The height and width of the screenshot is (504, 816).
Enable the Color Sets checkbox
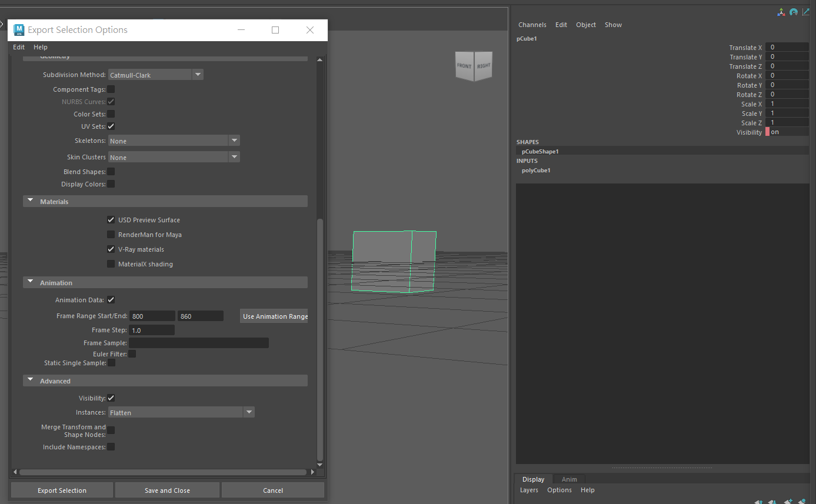coord(111,114)
